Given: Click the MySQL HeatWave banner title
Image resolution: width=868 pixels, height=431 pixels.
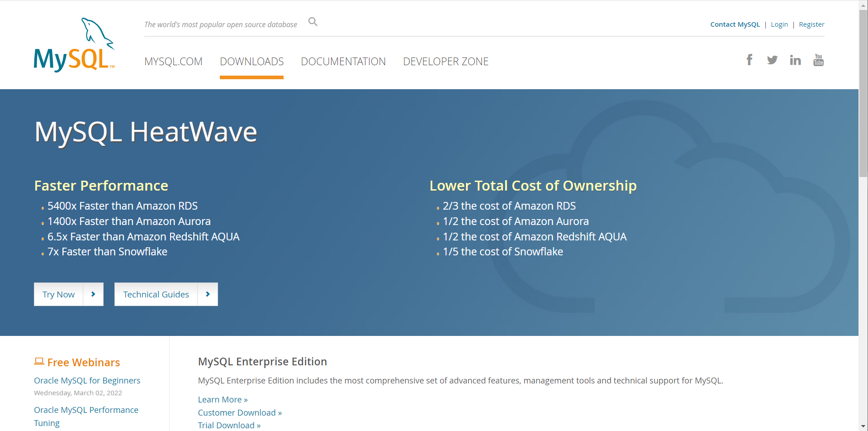Looking at the screenshot, I should [x=146, y=132].
